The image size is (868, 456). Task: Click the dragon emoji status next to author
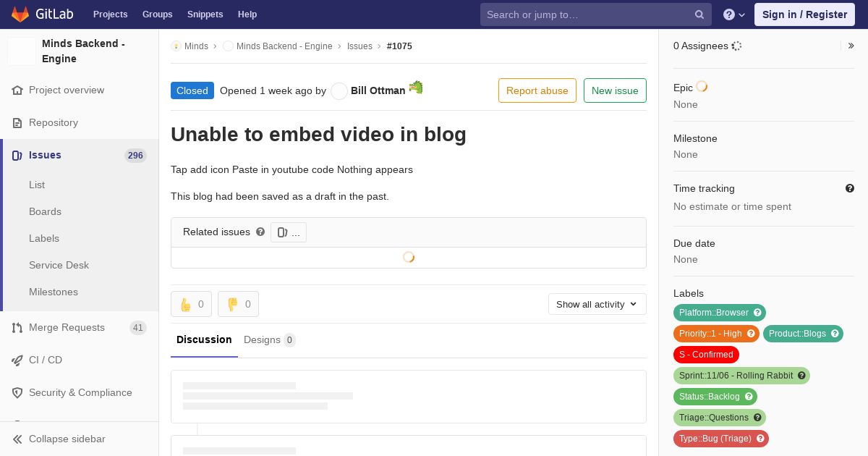pos(416,88)
